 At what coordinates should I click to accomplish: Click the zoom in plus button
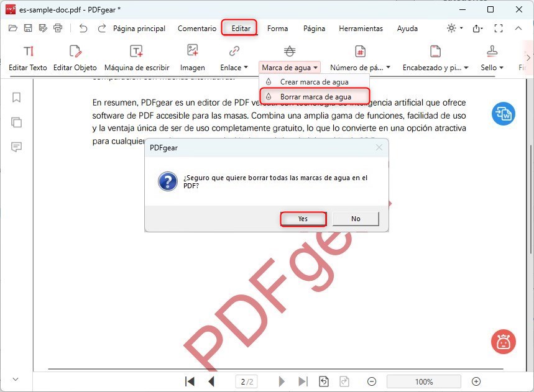click(476, 382)
